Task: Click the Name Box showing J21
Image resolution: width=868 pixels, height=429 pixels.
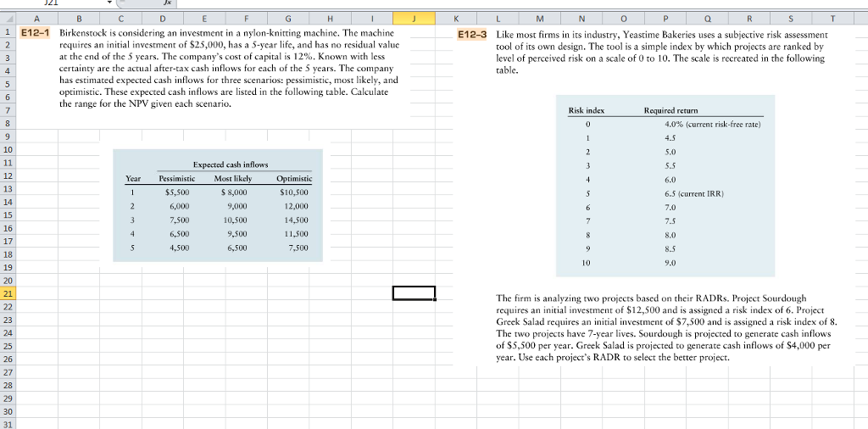Action: (x=51, y=3)
